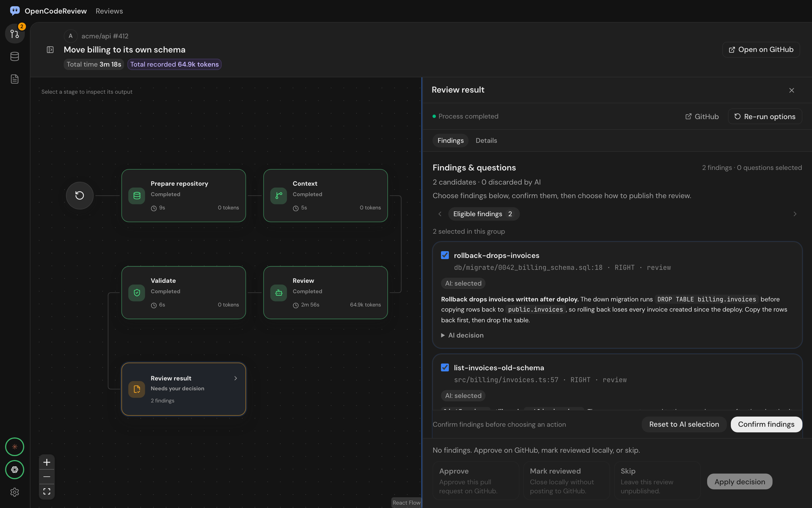812x508 pixels.
Task: Click Apply decision button
Action: pos(740,482)
